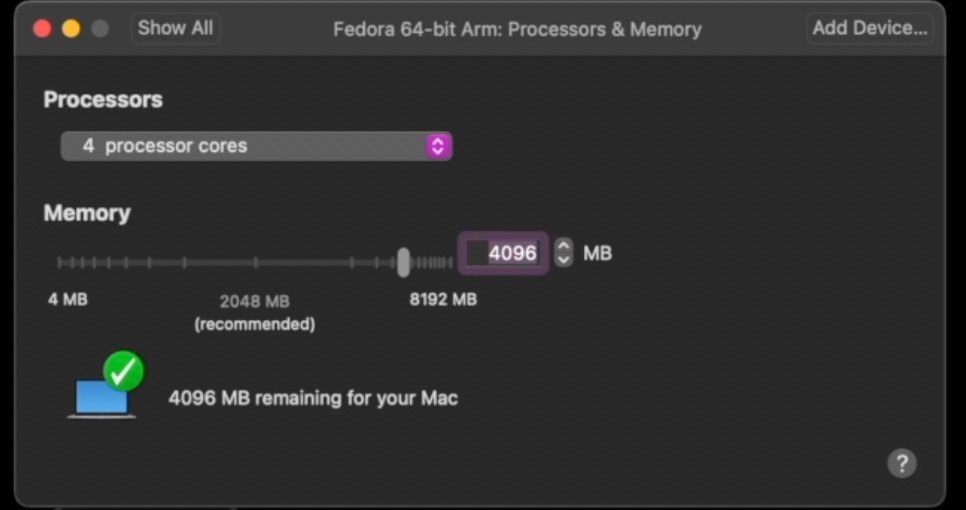
Task: Open help with the question mark button
Action: 901,463
